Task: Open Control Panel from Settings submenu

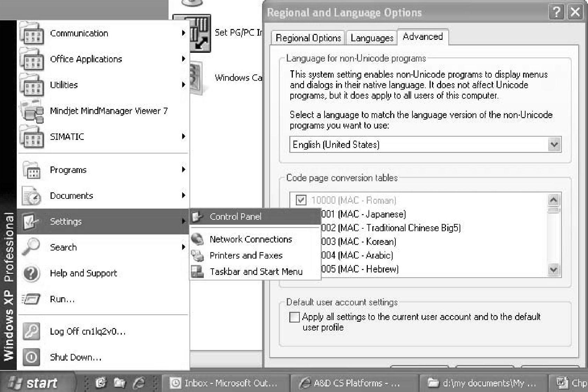Action: point(255,217)
